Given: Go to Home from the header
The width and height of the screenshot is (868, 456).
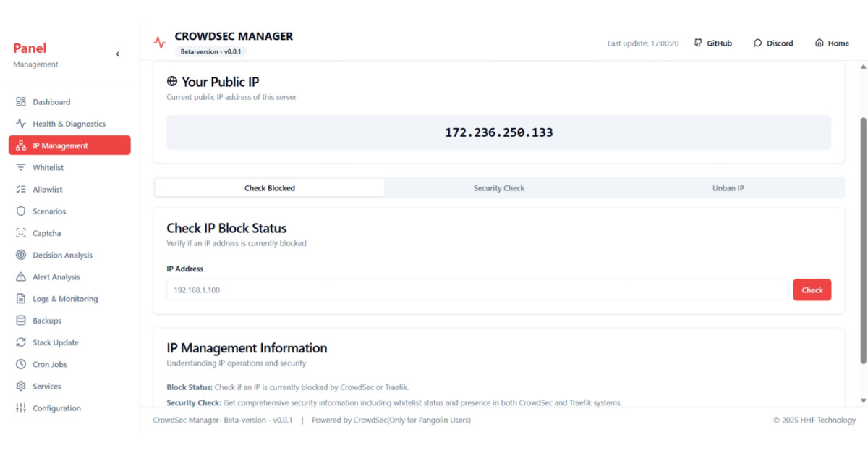Looking at the screenshot, I should point(832,43).
